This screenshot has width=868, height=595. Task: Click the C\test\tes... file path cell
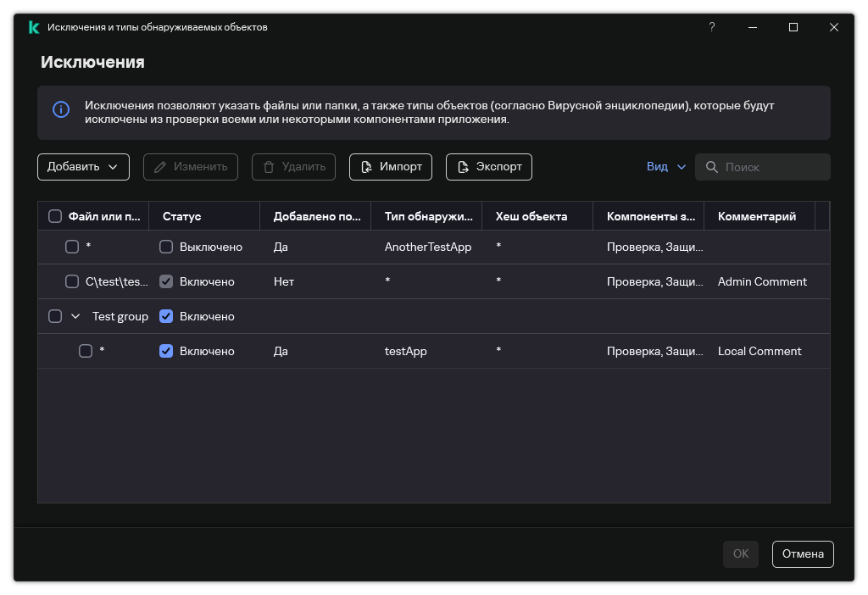(117, 281)
